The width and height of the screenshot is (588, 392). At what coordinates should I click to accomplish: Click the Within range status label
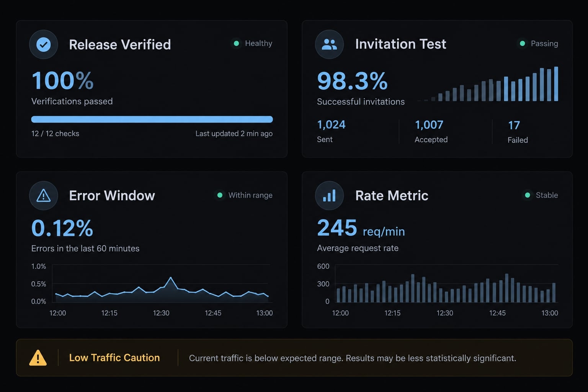250,195
